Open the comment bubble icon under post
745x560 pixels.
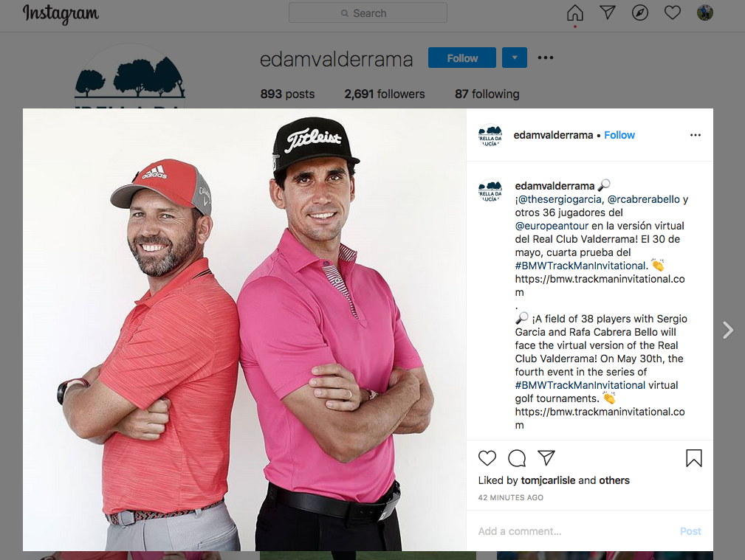517,458
